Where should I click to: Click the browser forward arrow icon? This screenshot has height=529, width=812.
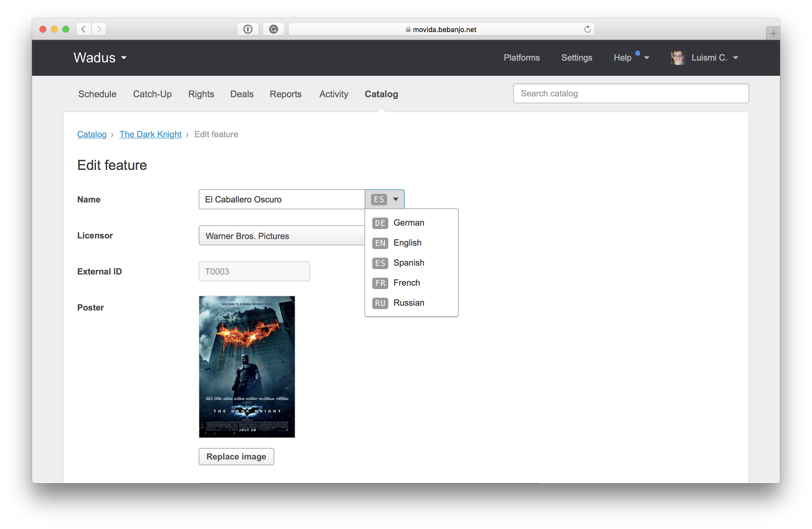(x=99, y=29)
